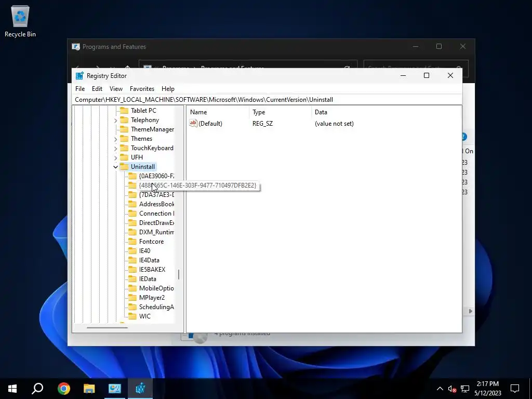Click the REG_SZ type cell
This screenshot has height=399, width=532.
coord(262,124)
